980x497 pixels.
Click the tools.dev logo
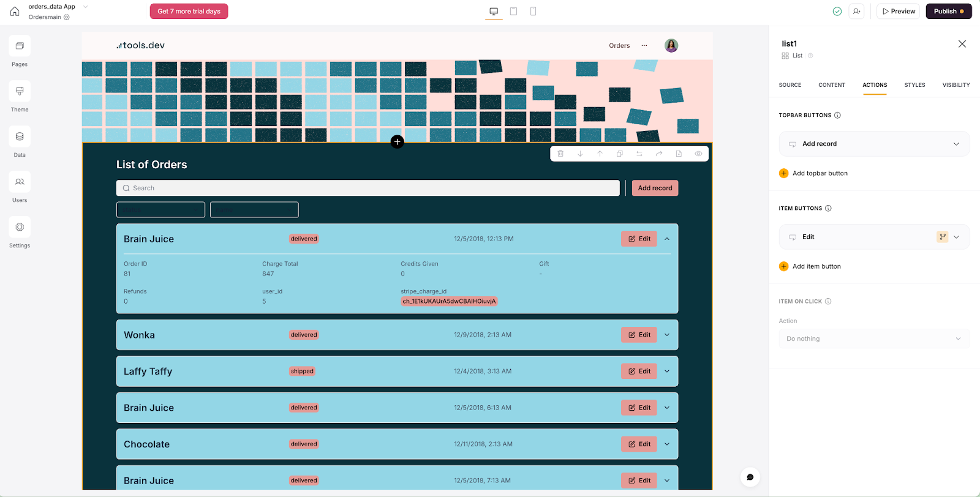pos(140,45)
